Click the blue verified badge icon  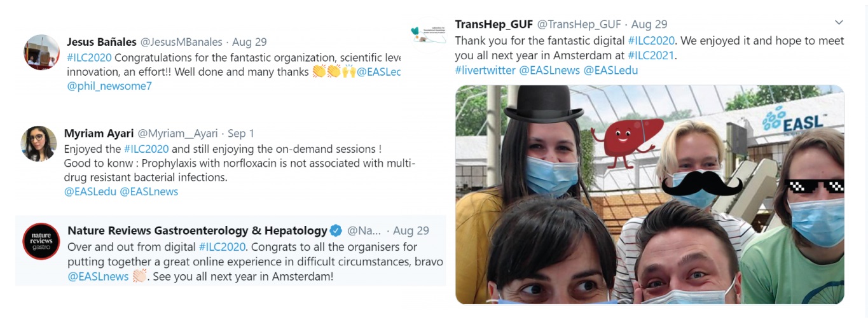336,230
